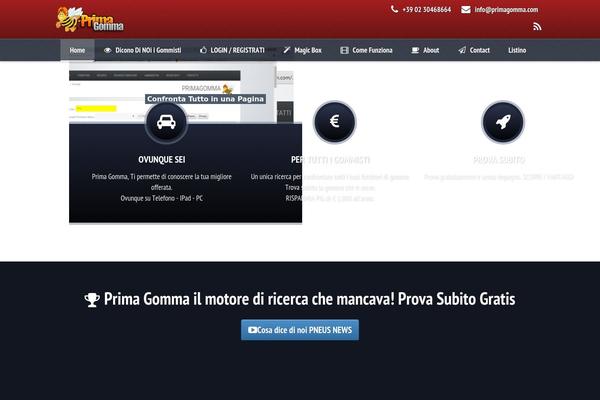The width and height of the screenshot is (600, 400).
Task: Click the rocket circle icon
Action: pyautogui.click(x=503, y=122)
